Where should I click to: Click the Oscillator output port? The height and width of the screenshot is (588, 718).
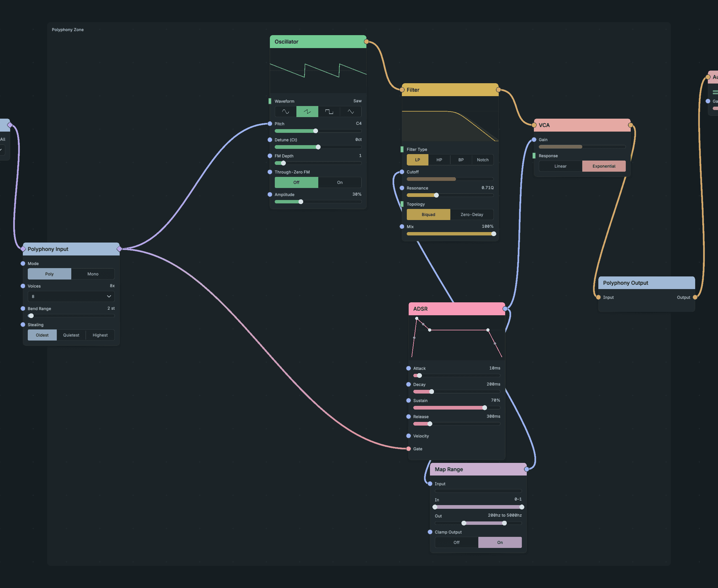[366, 42]
